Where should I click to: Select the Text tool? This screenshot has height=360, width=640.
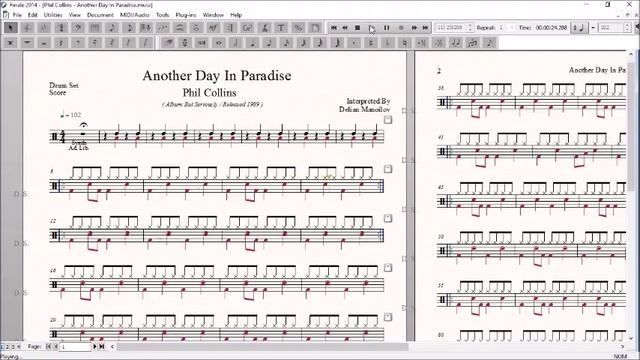(x=281, y=28)
